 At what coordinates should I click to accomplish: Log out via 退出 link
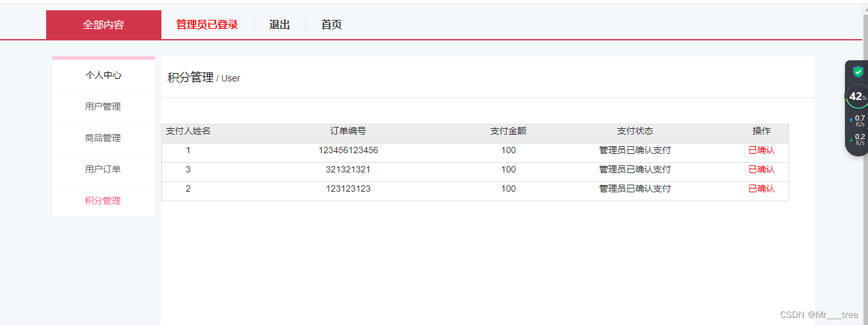279,24
